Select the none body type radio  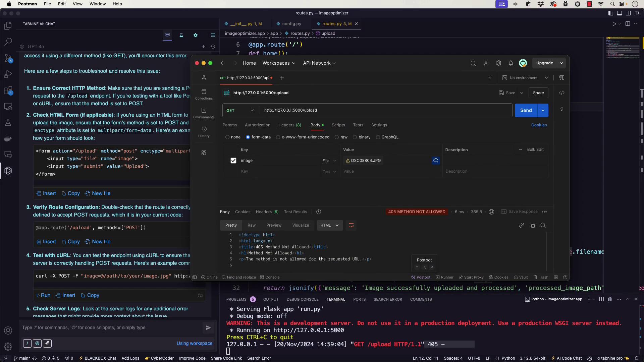tap(227, 137)
